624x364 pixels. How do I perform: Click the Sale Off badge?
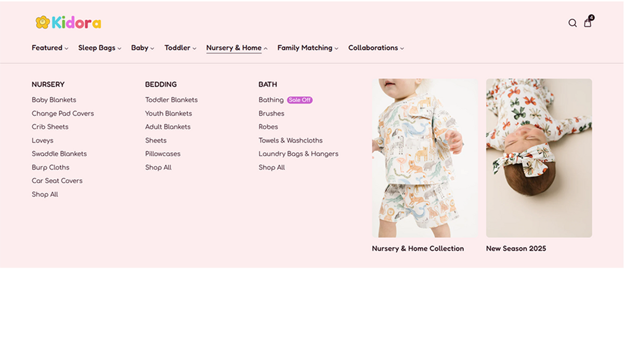coord(300,100)
